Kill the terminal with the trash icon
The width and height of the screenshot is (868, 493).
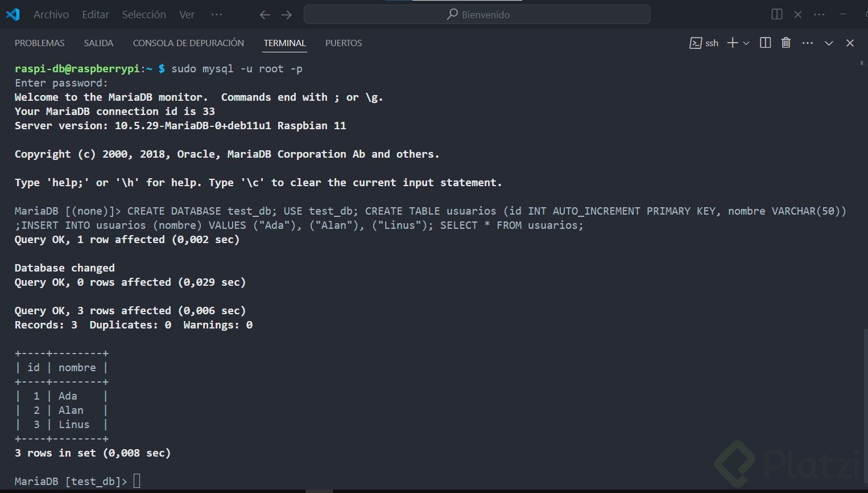pyautogui.click(x=786, y=43)
